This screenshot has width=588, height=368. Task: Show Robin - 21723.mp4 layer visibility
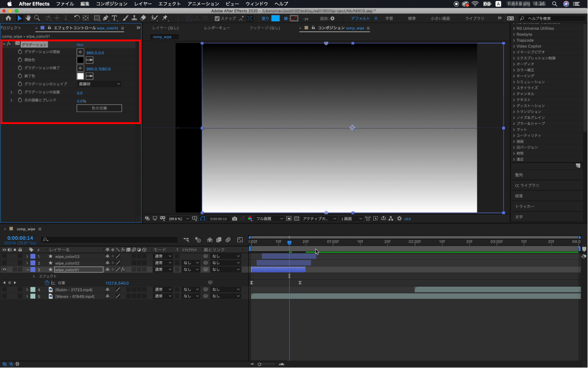click(4, 290)
